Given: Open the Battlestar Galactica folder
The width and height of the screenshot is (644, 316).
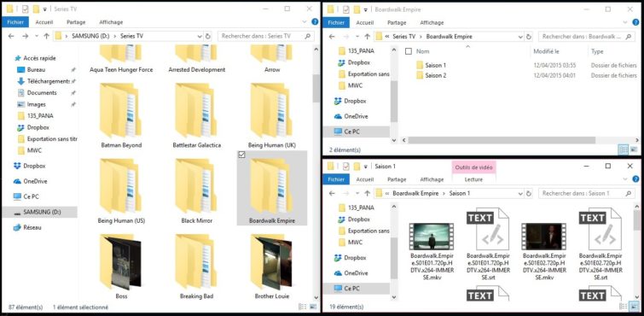Looking at the screenshot, I should [x=197, y=115].
